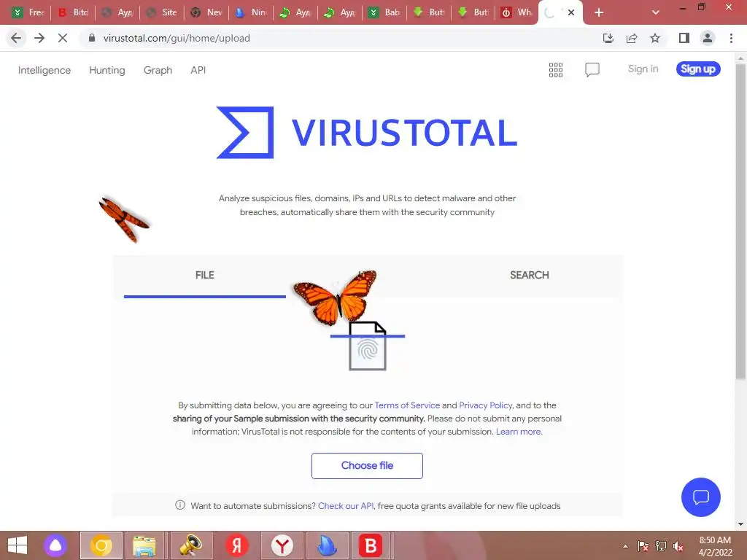Open Yandex Browser from the taskbar

point(282,545)
